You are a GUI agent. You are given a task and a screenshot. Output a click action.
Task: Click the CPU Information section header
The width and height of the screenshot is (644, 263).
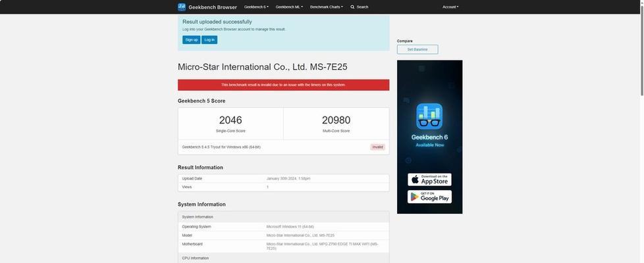pyautogui.click(x=283, y=258)
